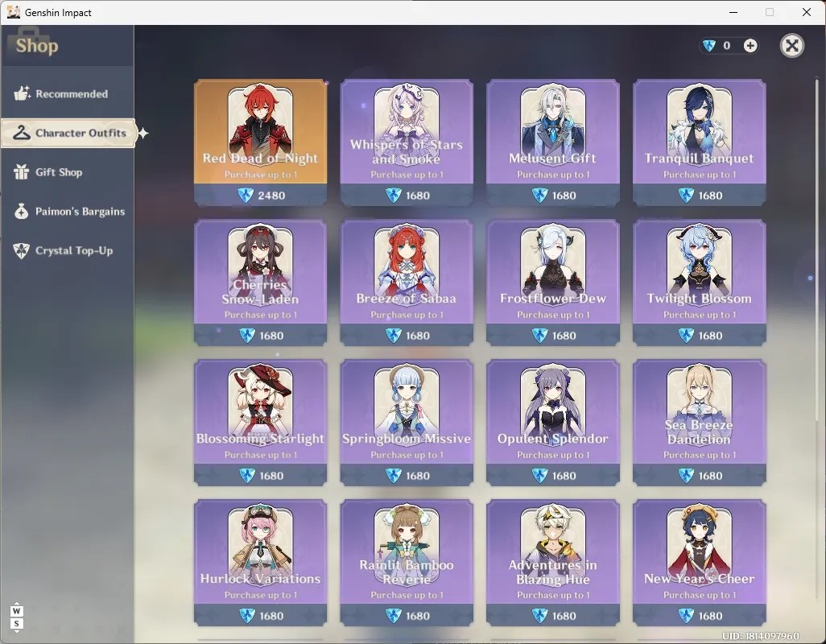
Task: Click the 2480 price under Red Dead of Night
Action: (x=271, y=196)
